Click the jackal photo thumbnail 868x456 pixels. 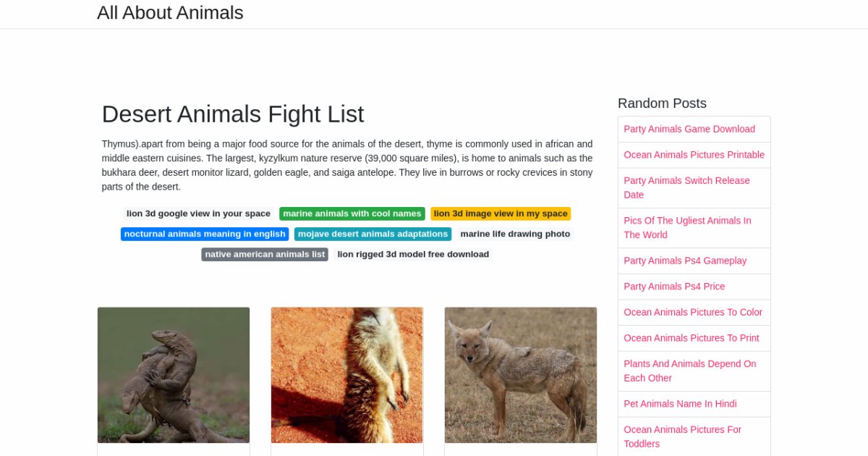coord(521,375)
